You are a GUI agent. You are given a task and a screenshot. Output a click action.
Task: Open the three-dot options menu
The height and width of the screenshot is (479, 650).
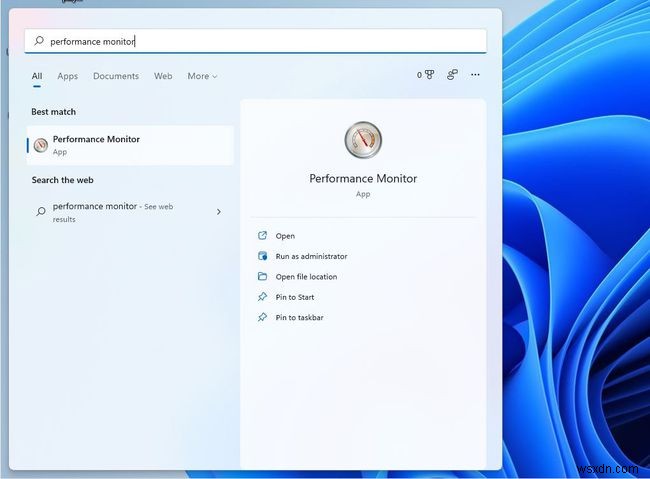pos(475,75)
